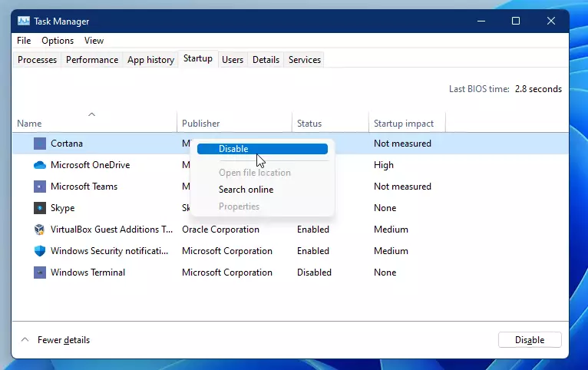Minimize the Task Manager window

pos(481,21)
